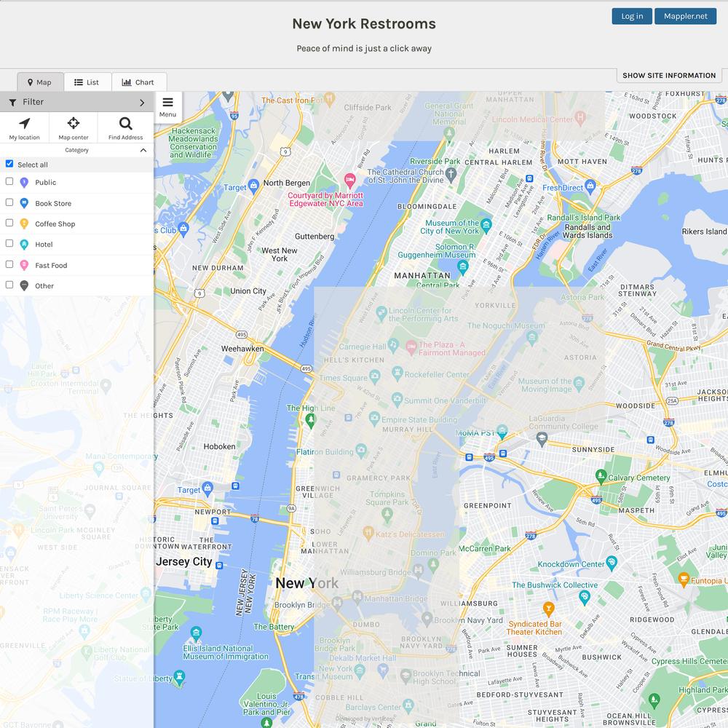The image size is (728, 728).
Task: Click the Rikers Island map label
Action: pyautogui.click(x=704, y=232)
